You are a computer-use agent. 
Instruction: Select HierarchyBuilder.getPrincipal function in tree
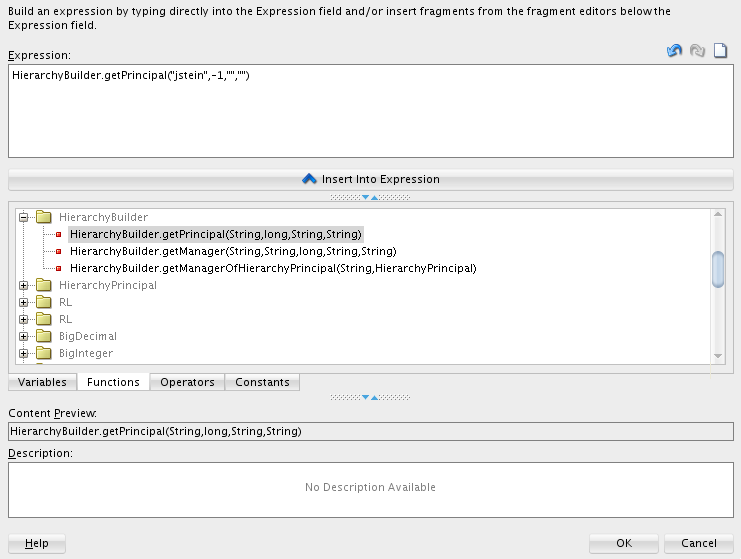tap(215, 234)
